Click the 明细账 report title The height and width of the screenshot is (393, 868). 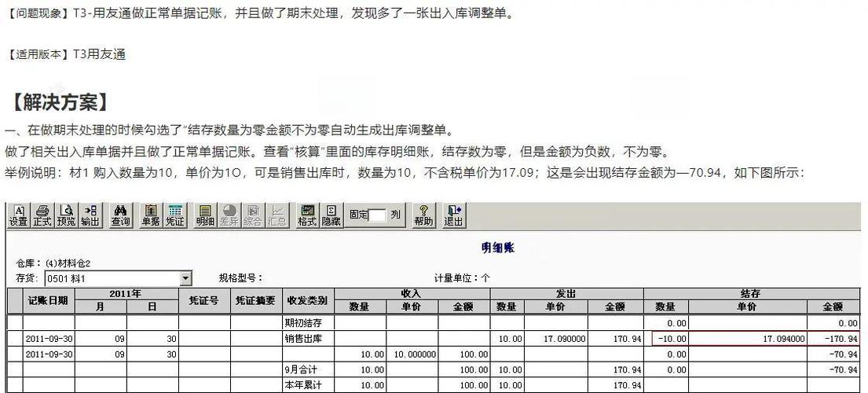point(498,248)
